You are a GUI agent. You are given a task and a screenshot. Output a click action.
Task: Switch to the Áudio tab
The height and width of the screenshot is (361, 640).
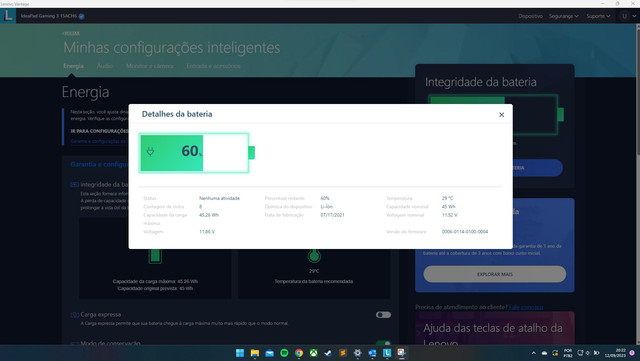point(105,66)
